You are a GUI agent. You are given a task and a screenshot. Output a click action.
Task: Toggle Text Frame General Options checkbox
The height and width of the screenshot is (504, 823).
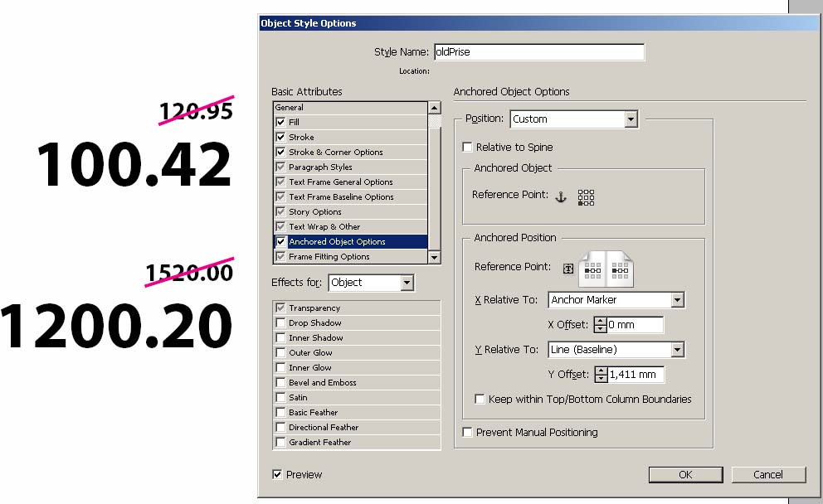280,182
